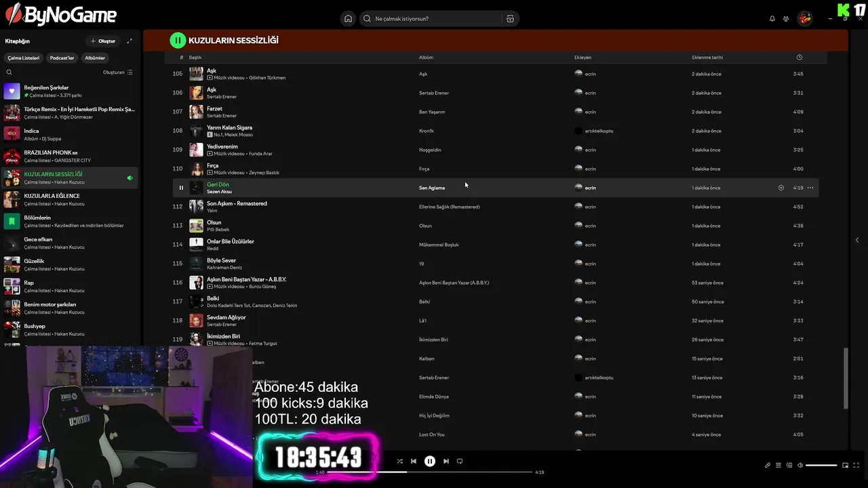868x488 pixels.
Task: Mute the volume speaker icon
Action: (x=800, y=466)
